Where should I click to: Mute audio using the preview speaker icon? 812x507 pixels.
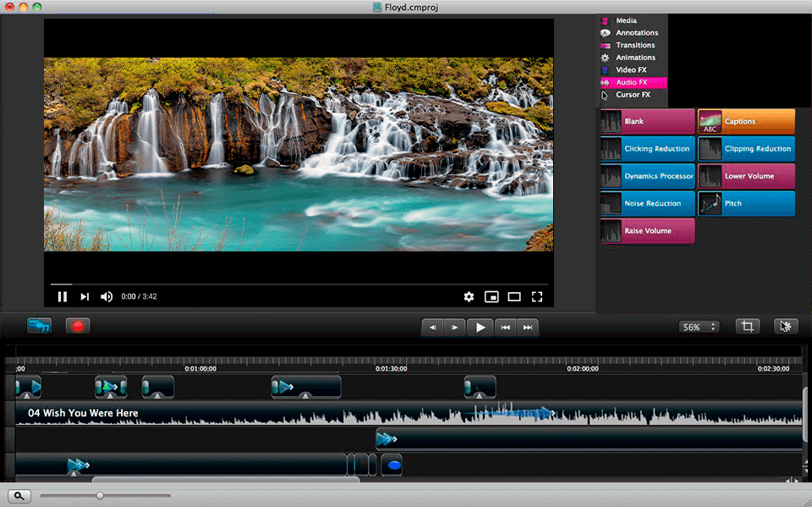(105, 296)
